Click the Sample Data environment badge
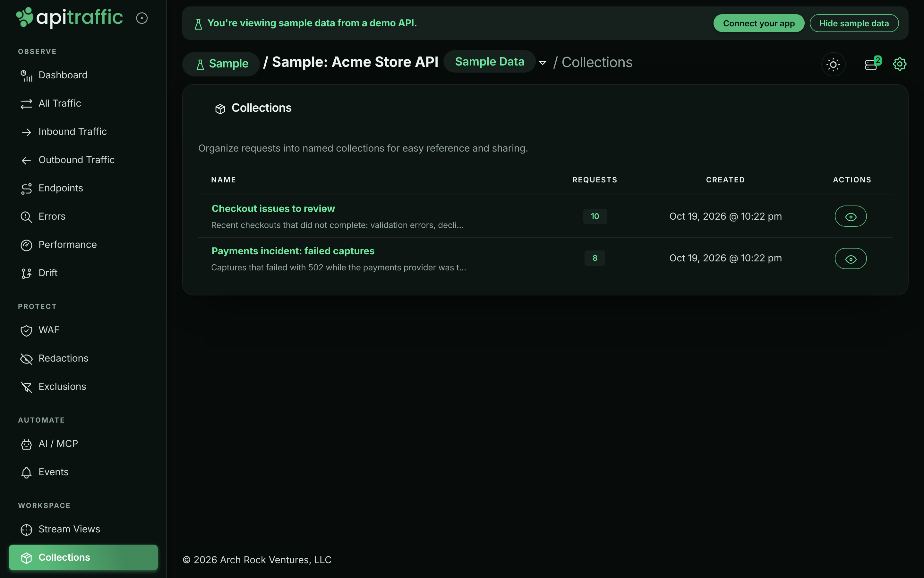The height and width of the screenshot is (578, 924). pyautogui.click(x=490, y=62)
